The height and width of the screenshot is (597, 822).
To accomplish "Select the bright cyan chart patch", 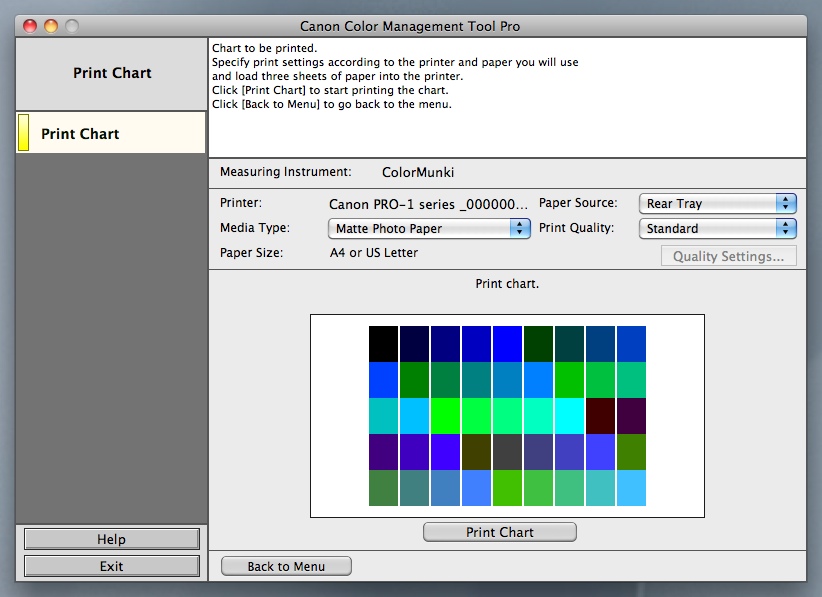I will [x=569, y=415].
